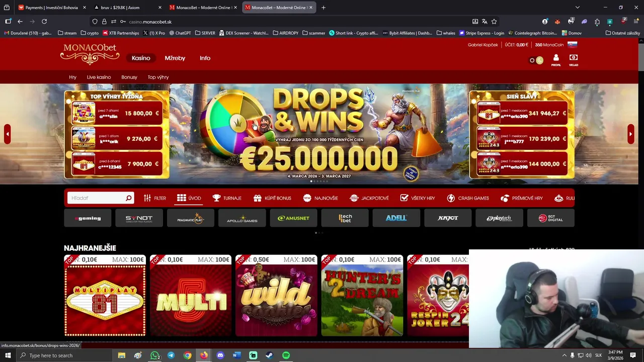Click the address bar URL
The height and width of the screenshot is (362, 644).
150,22
